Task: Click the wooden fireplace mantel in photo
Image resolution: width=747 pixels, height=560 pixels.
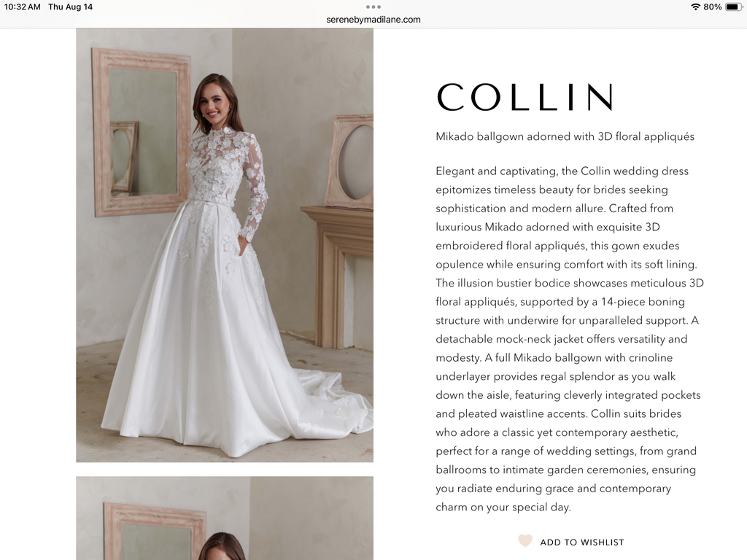Action: click(x=337, y=276)
